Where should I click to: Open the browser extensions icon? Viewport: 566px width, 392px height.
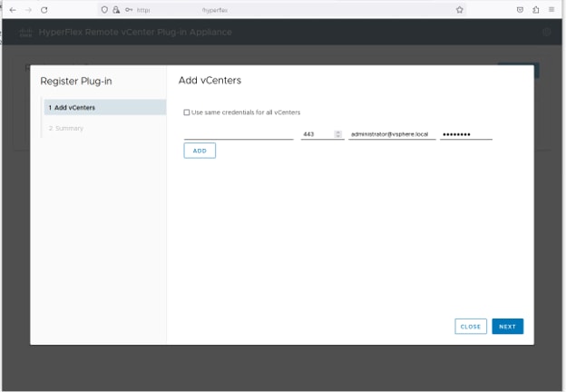(x=536, y=10)
